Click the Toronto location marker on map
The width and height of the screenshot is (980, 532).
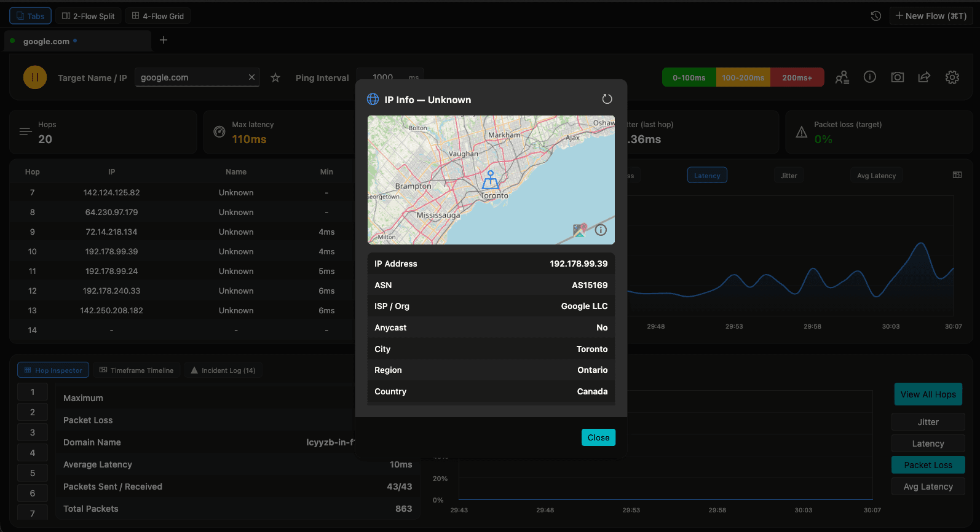click(490, 179)
